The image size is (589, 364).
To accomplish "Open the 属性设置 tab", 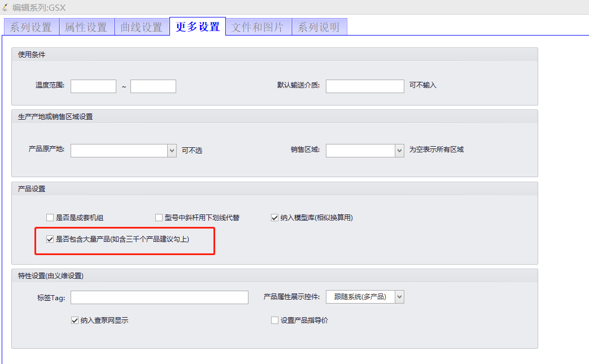I will (x=87, y=27).
